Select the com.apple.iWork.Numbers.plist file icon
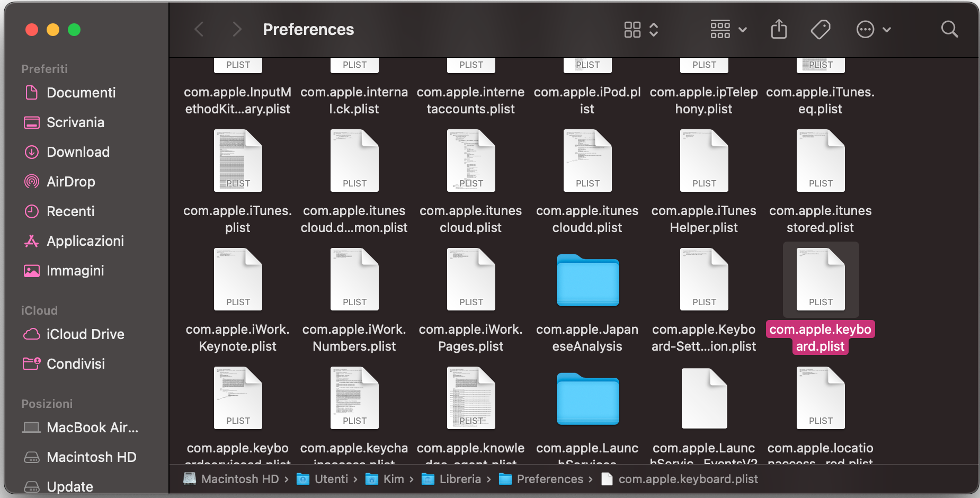 354,279
